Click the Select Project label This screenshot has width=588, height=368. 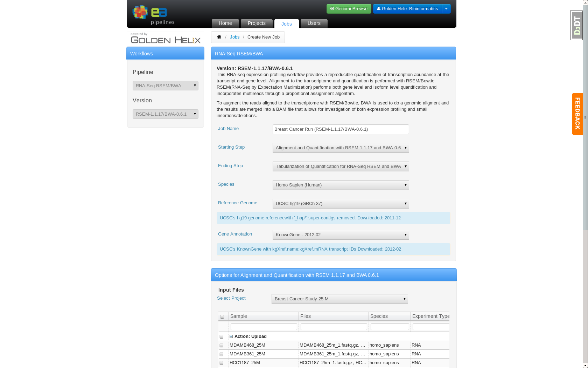point(231,298)
